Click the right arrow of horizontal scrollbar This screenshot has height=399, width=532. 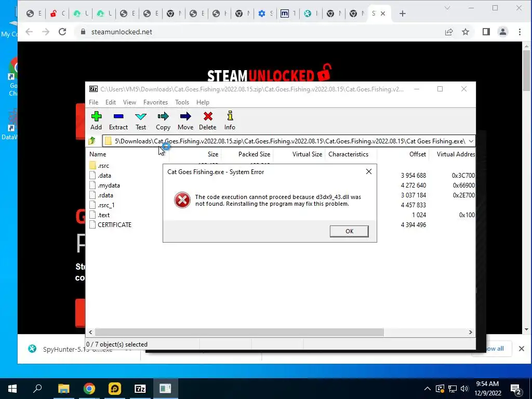point(470,332)
